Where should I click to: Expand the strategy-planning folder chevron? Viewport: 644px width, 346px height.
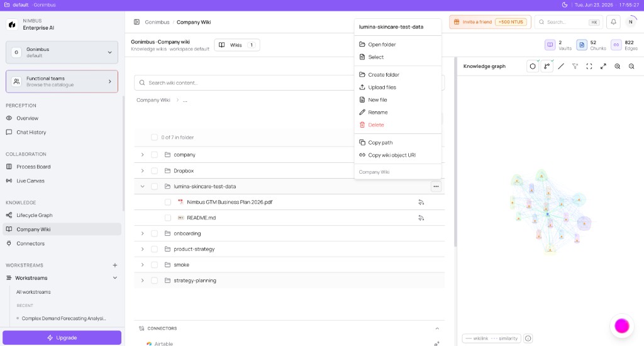click(143, 281)
